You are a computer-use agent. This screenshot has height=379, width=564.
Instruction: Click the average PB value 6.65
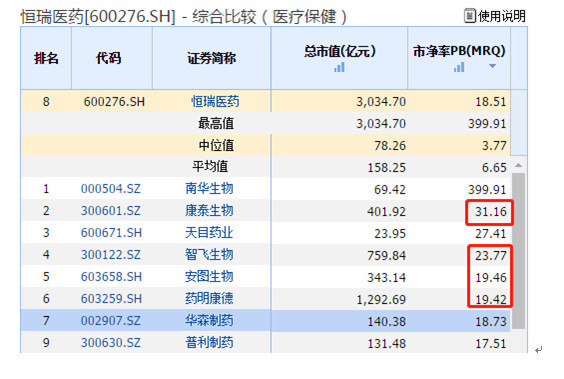coord(494,168)
